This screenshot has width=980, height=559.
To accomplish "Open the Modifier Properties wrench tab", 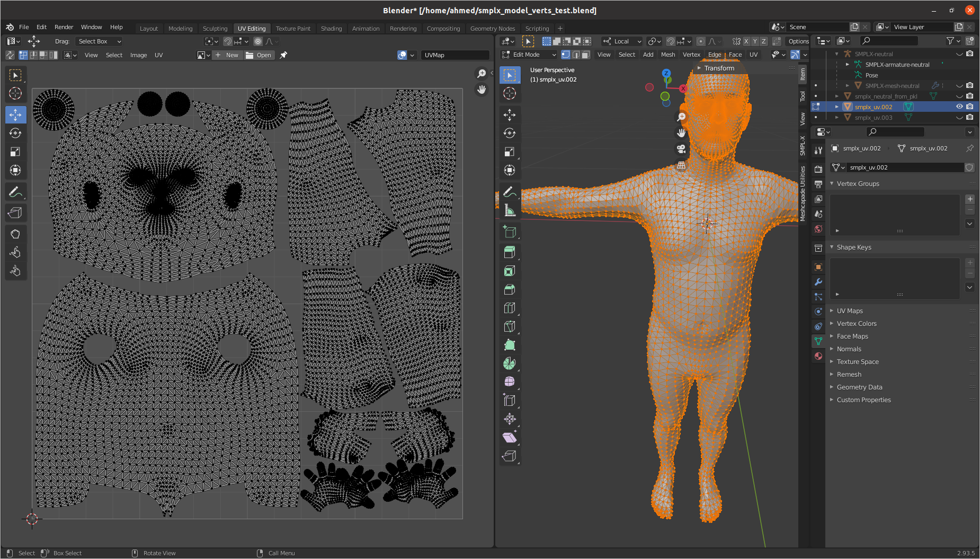I will (x=818, y=281).
